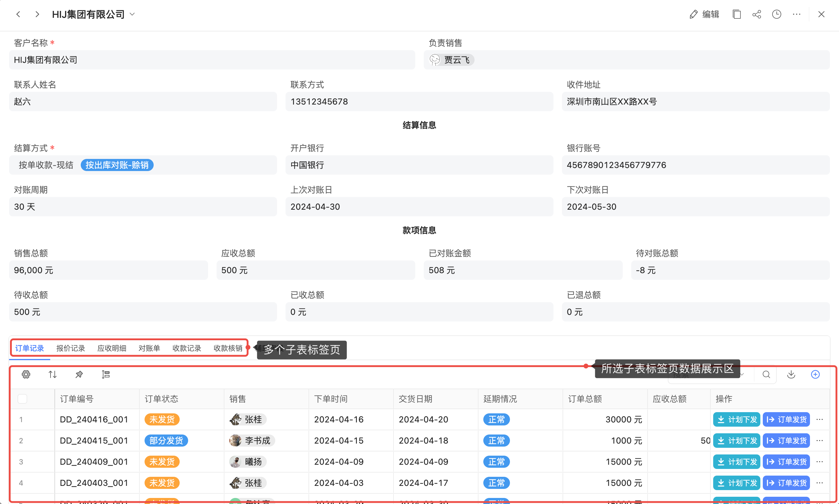
Task: Open more actions for DD_240409_001 row
Action: point(820,462)
